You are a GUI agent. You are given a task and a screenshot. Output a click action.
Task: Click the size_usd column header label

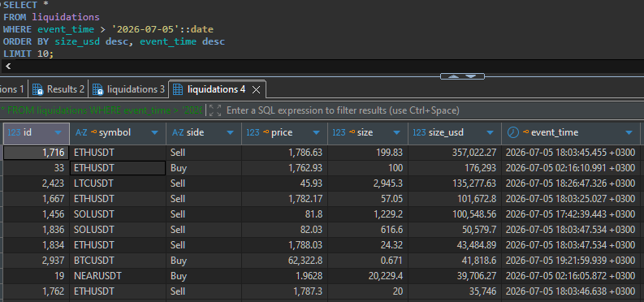tap(446, 132)
